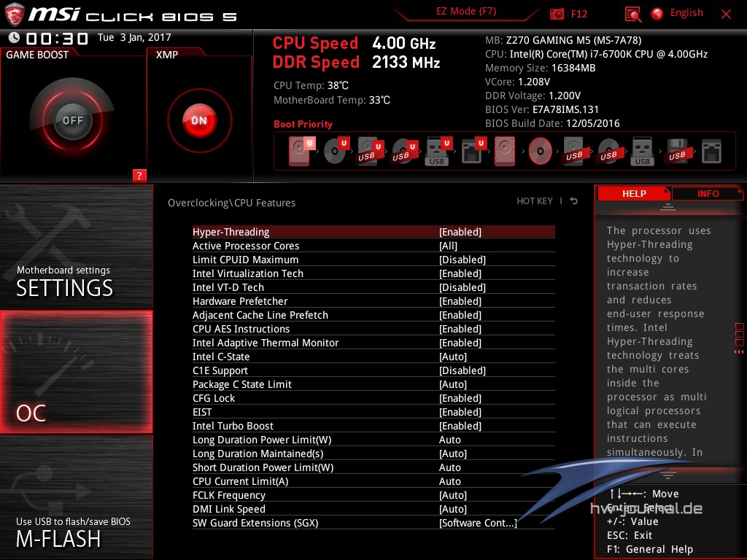The image size is (747, 560).
Task: Toggle the Hyper-Threading Enabled value
Action: click(x=460, y=232)
